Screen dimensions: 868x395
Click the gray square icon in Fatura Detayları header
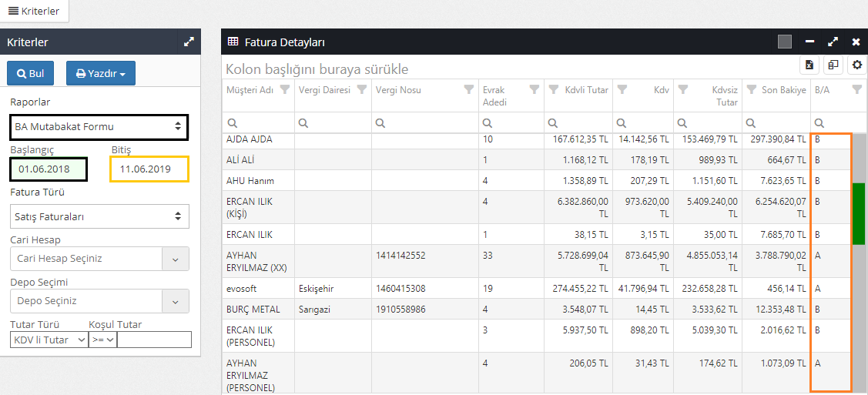click(x=784, y=42)
